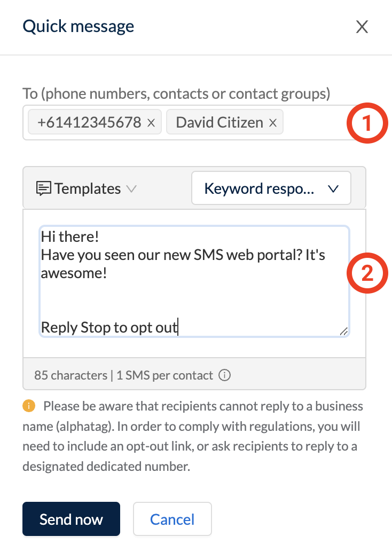Click the red annotation badge labeled 2
Viewport: 392px width, 552px height.
click(x=367, y=273)
